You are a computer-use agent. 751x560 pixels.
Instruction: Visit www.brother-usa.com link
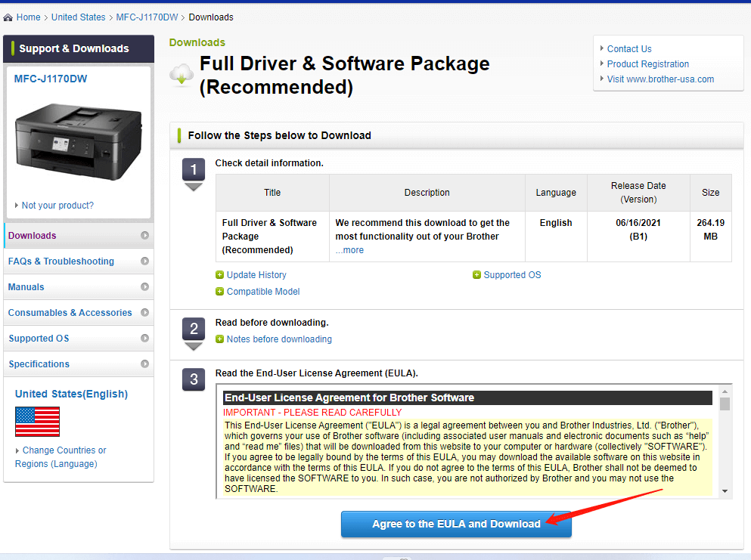pyautogui.click(x=660, y=79)
